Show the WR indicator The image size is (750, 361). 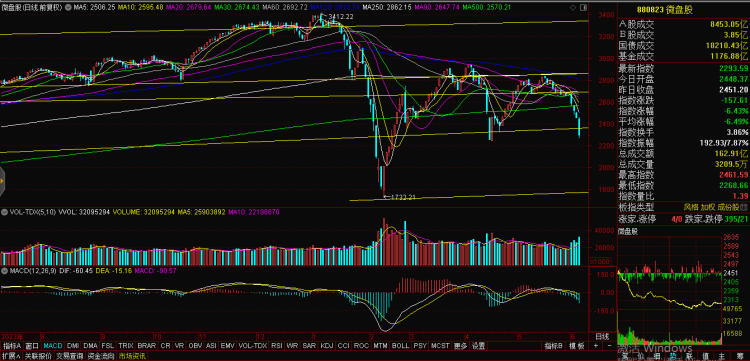292,345
